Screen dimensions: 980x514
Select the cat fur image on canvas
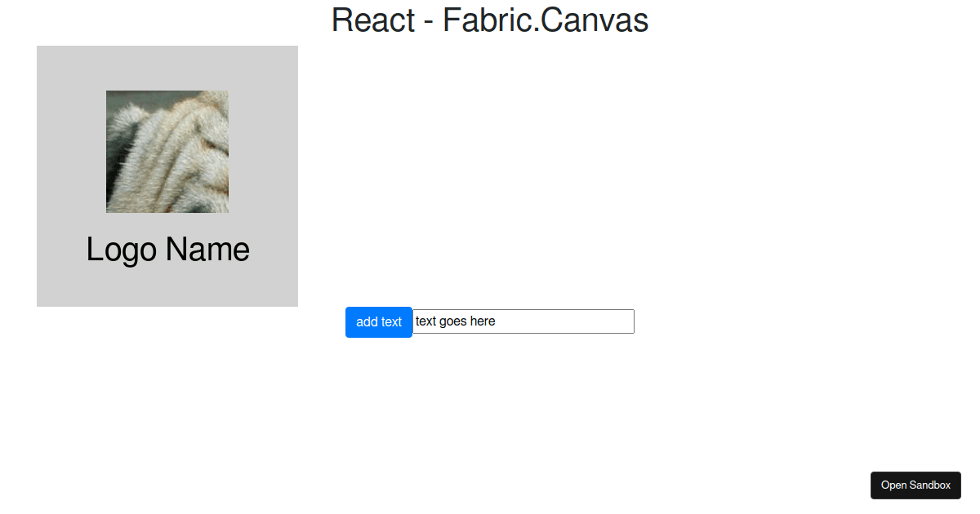pyautogui.click(x=167, y=152)
